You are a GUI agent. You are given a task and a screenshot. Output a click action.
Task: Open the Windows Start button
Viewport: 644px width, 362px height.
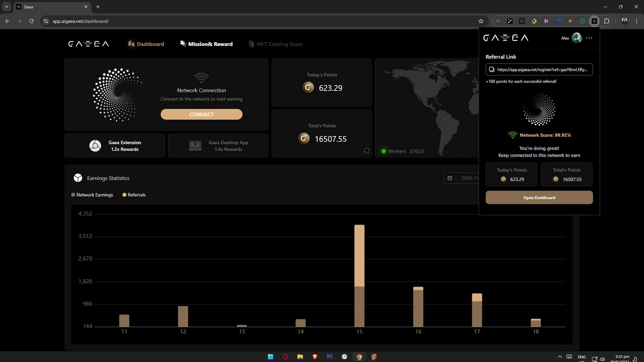pyautogui.click(x=270, y=357)
